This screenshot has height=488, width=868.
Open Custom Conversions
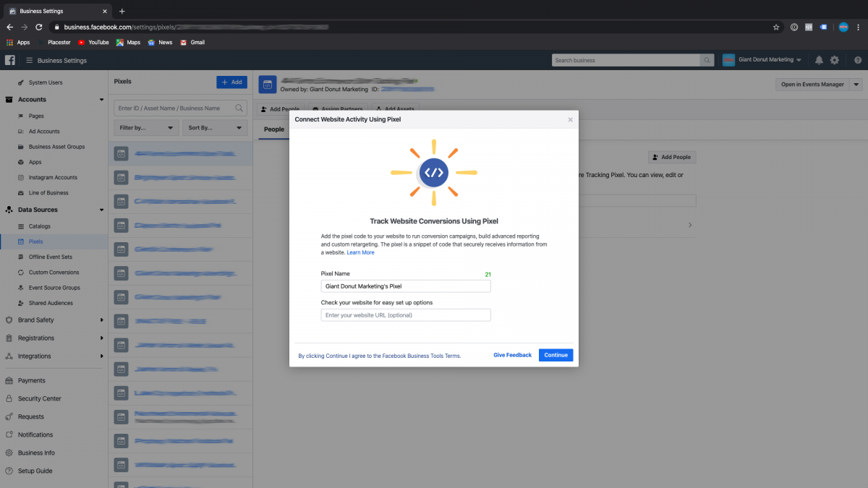point(54,273)
